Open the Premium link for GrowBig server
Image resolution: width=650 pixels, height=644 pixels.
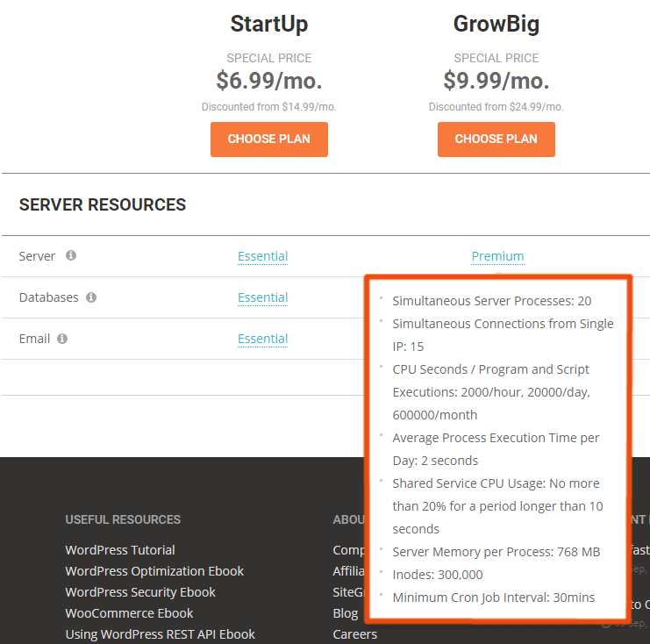pos(498,256)
